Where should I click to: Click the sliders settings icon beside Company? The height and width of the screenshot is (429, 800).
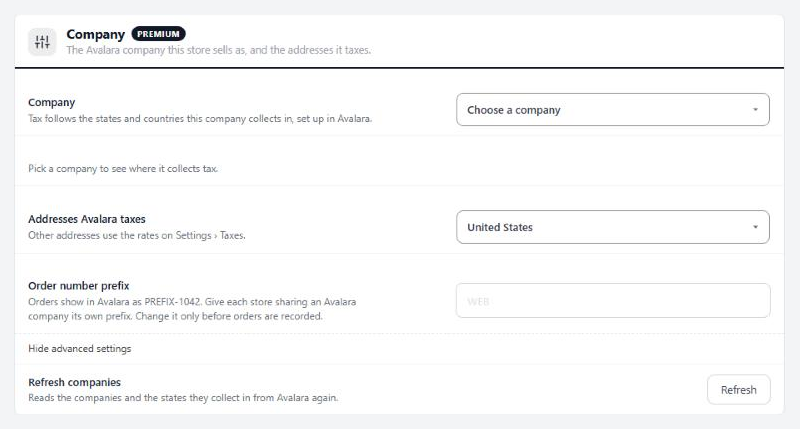pyautogui.click(x=42, y=42)
